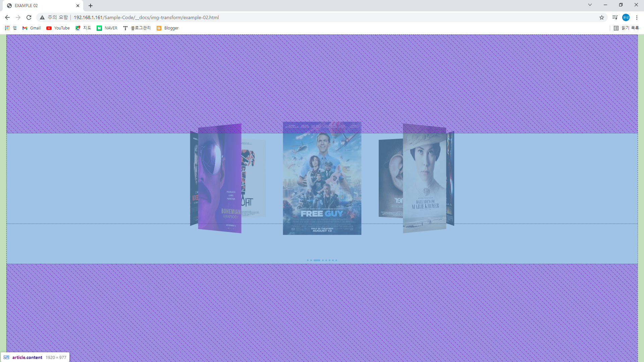Image resolution: width=644 pixels, height=362 pixels.
Task: Click the address bar URL
Action: pos(146,17)
